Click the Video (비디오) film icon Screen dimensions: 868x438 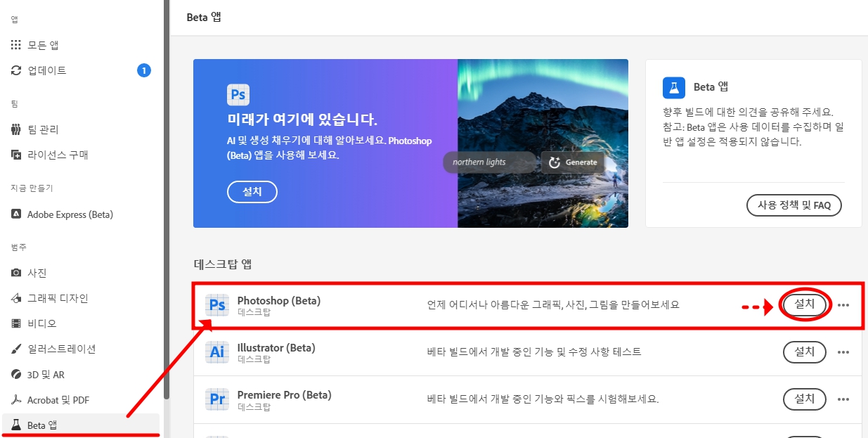pos(16,323)
